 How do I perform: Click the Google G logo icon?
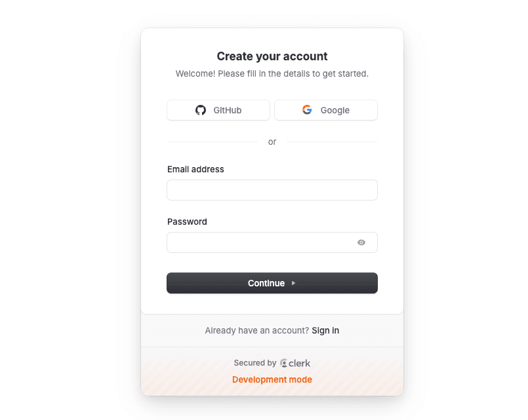tap(307, 110)
